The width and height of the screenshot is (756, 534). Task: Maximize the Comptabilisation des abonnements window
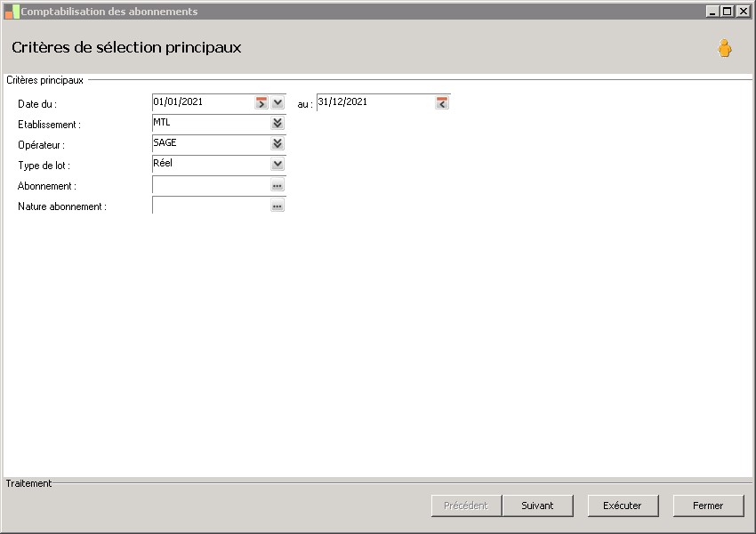click(x=728, y=11)
